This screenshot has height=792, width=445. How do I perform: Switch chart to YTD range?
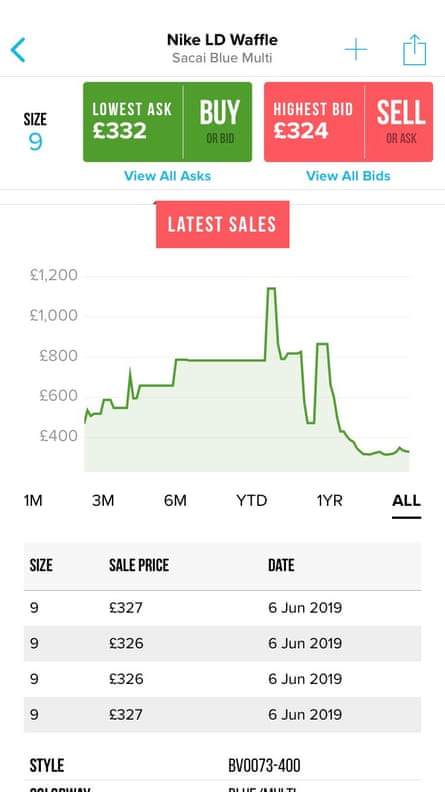tap(252, 501)
